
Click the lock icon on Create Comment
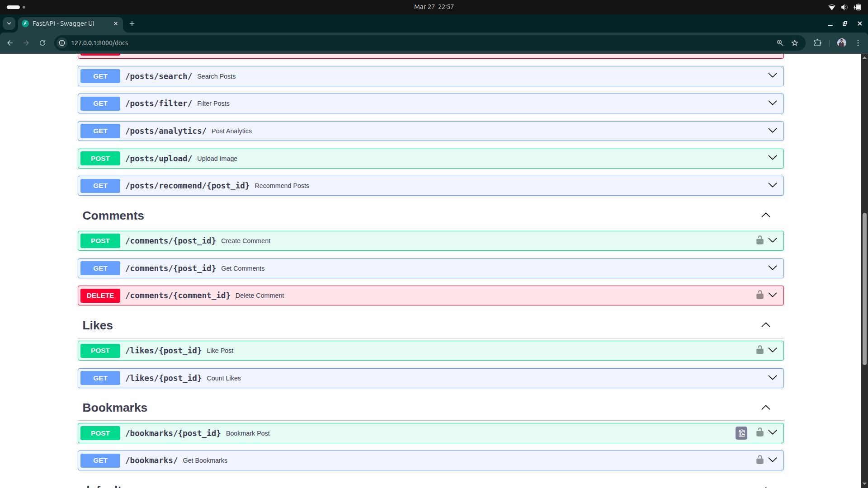point(759,240)
